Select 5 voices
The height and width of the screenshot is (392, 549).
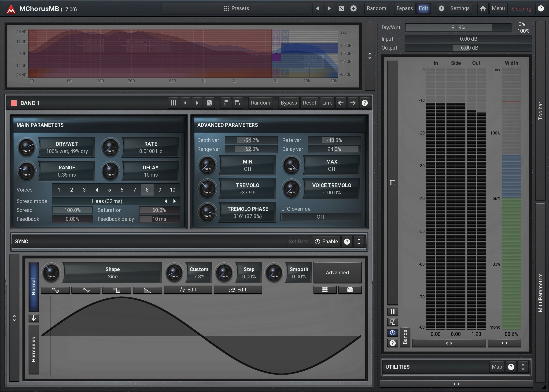tap(110, 190)
